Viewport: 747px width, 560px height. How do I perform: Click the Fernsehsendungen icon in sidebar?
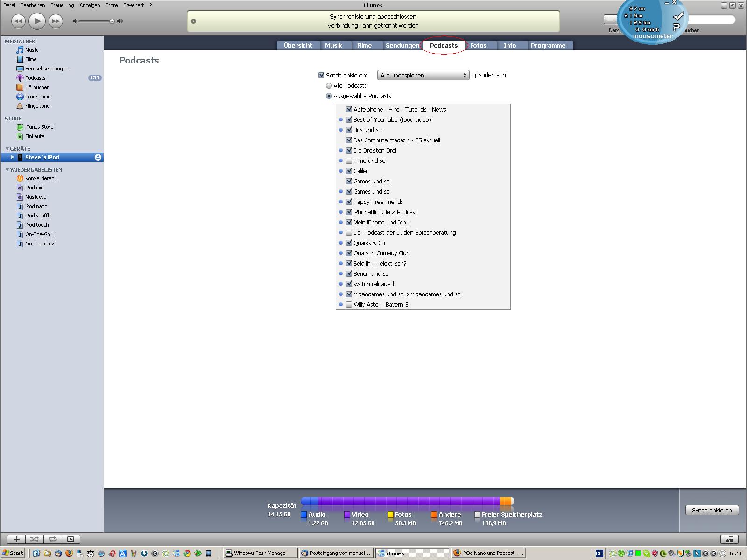[x=20, y=69]
